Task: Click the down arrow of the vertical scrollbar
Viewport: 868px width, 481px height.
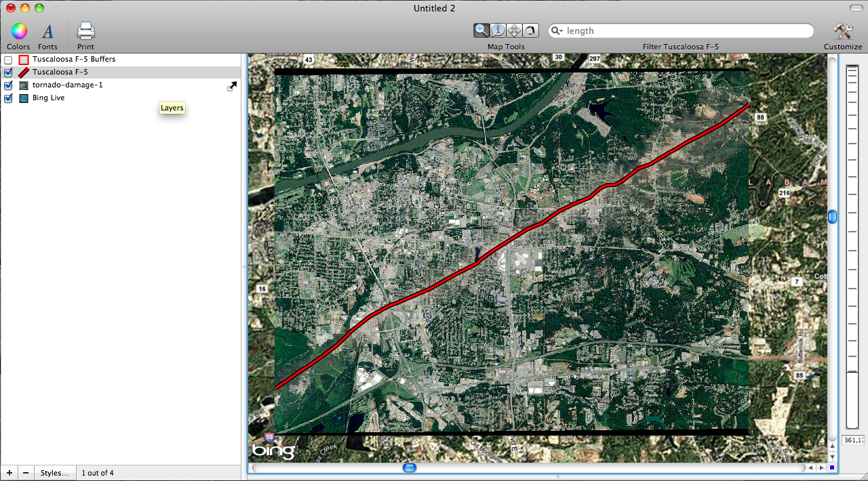Action: pyautogui.click(x=831, y=456)
